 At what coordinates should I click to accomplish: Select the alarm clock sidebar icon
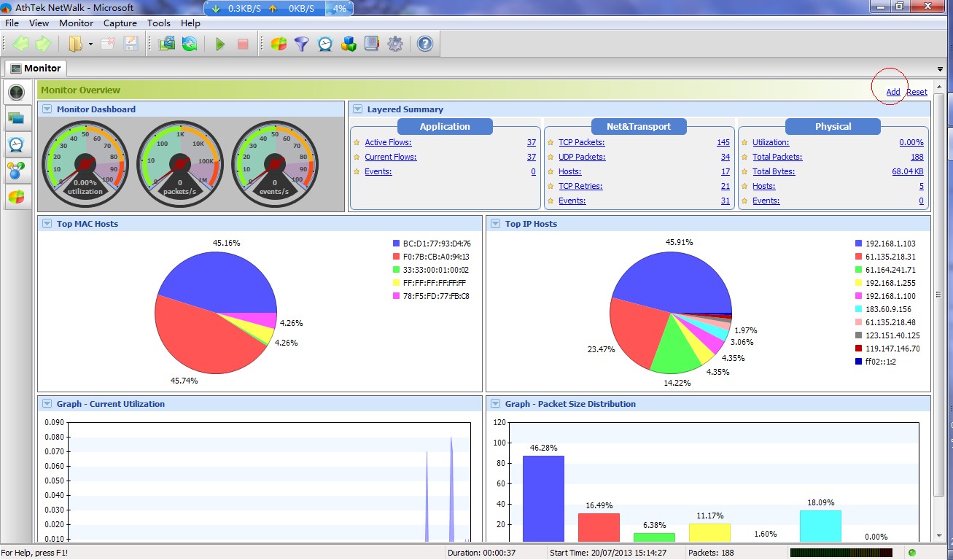click(16, 144)
